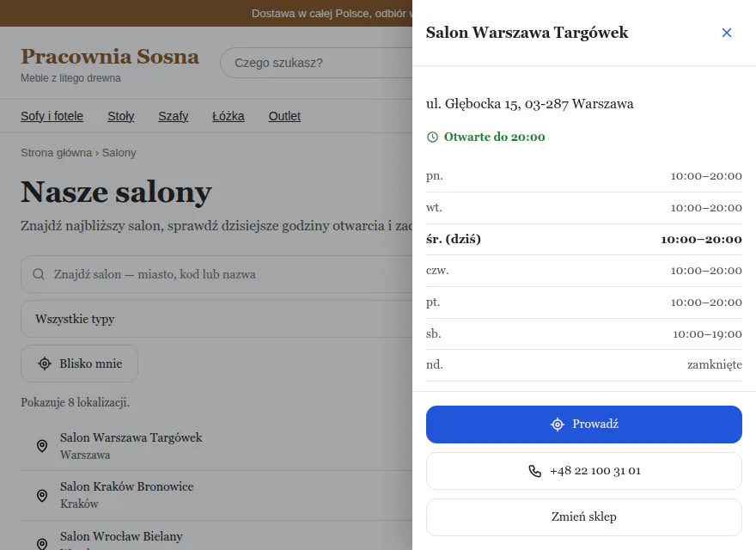Click the Pracownia Sosna logo
The width and height of the screenshot is (756, 550).
[110, 57]
